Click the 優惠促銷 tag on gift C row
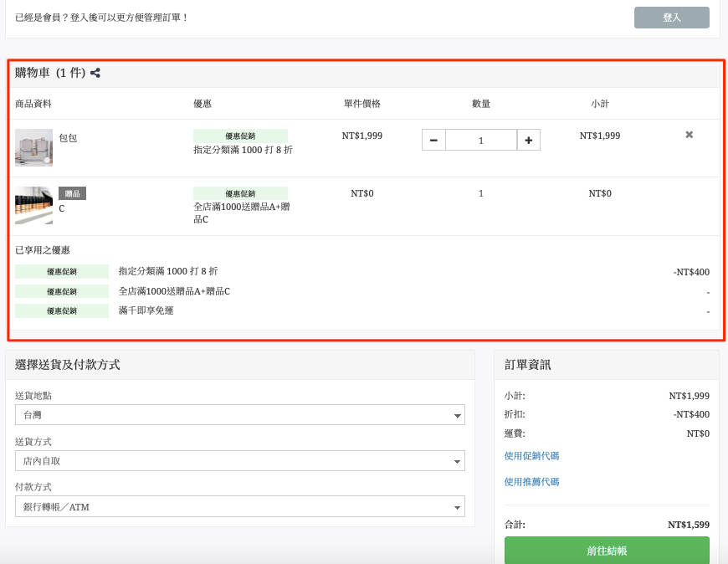 coord(240,193)
